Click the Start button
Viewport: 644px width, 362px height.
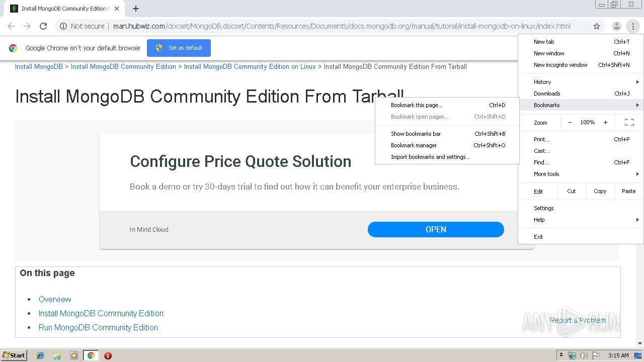(14, 355)
